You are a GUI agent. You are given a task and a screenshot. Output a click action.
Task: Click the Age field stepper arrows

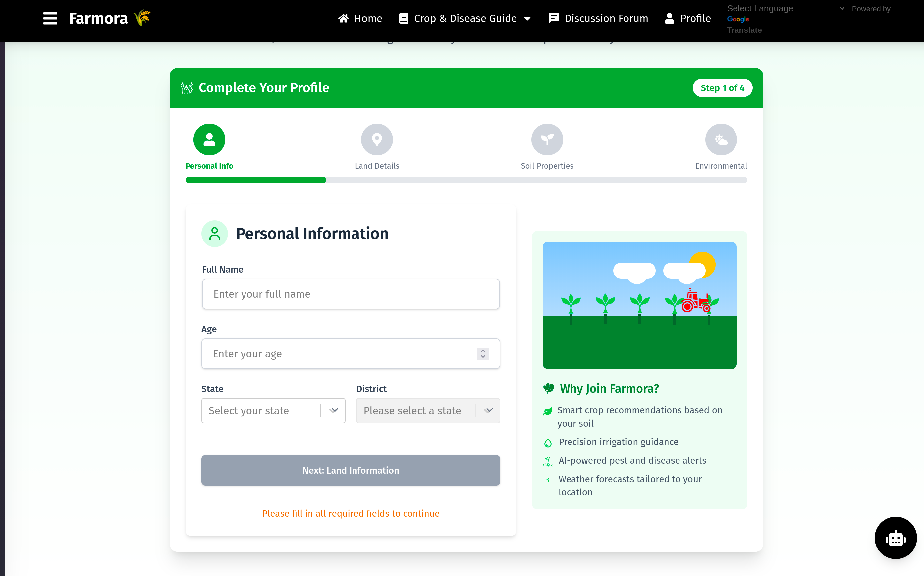click(x=483, y=354)
